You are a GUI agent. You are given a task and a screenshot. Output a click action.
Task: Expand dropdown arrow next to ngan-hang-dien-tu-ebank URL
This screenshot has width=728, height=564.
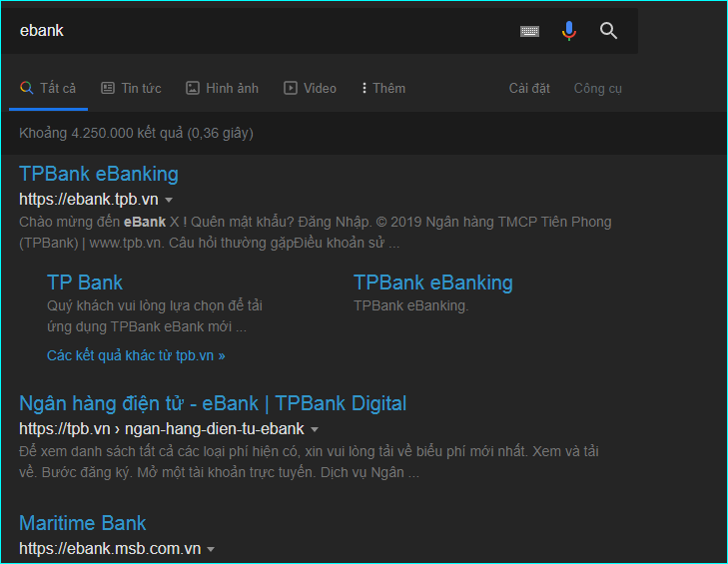coord(315,429)
